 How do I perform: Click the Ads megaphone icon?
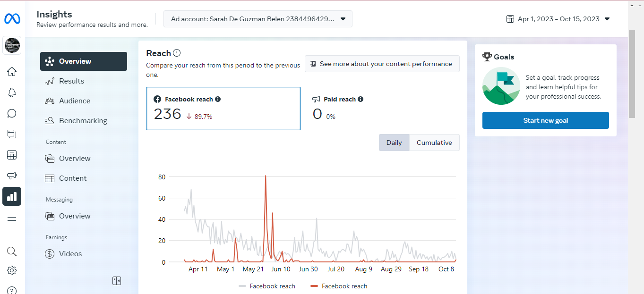[x=12, y=176]
